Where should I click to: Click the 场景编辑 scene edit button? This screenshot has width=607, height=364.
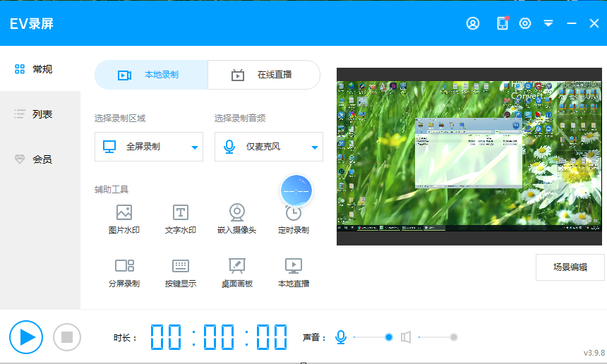[x=570, y=267]
